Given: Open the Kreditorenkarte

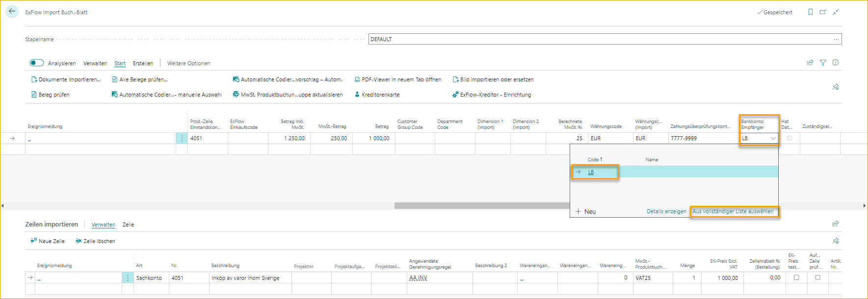Looking at the screenshot, I should (377, 95).
